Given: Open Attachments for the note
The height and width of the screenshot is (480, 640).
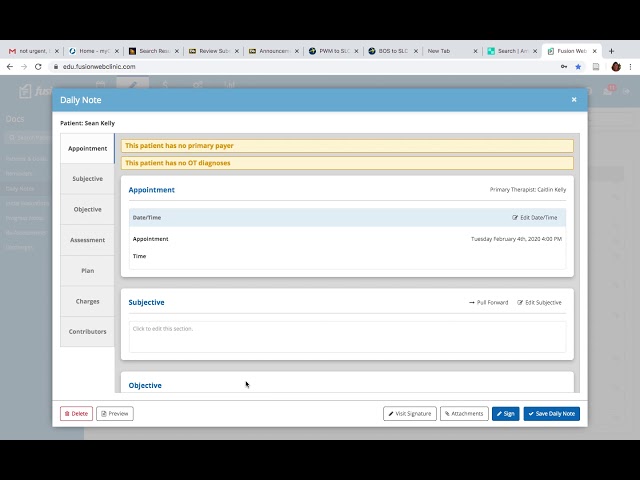Looking at the screenshot, I should click(464, 413).
